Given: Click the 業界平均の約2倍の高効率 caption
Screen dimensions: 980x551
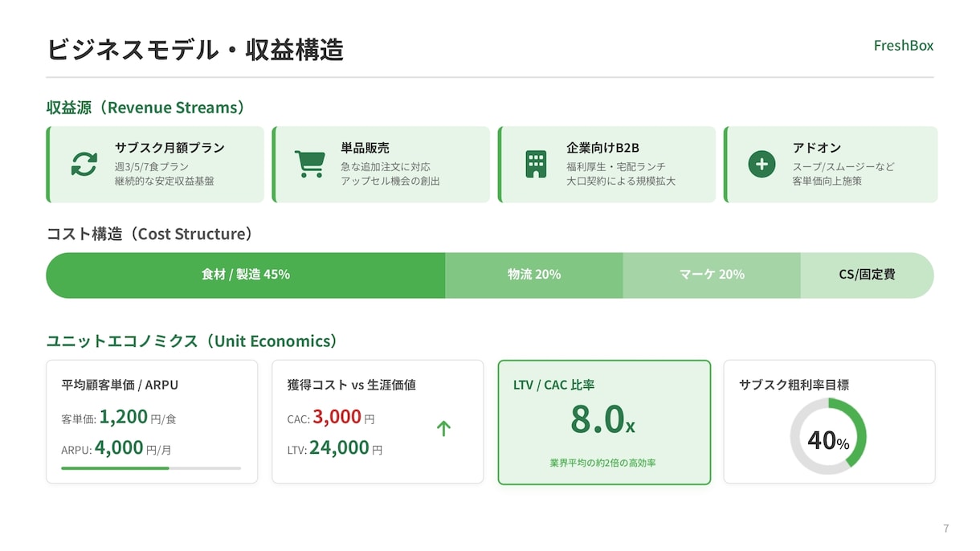Looking at the screenshot, I should [603, 463].
